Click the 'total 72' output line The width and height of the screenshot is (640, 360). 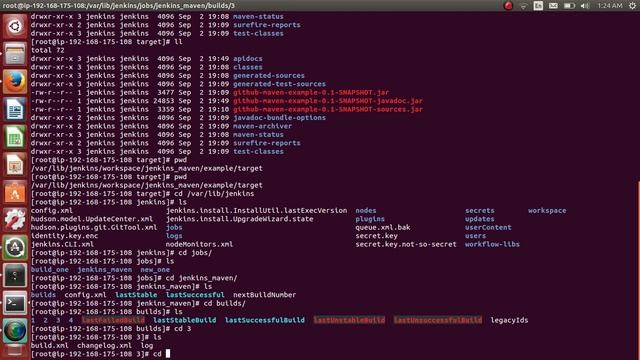pyautogui.click(x=47, y=50)
